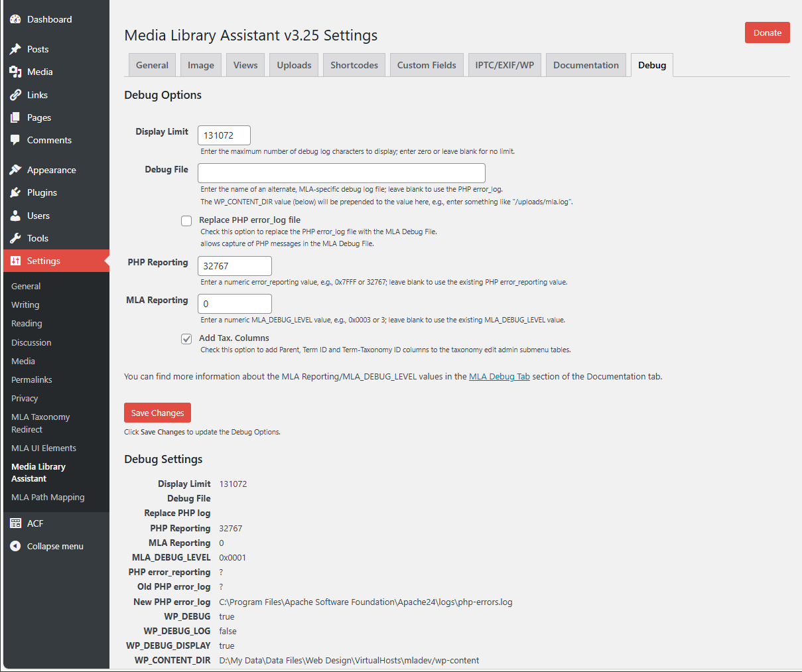This screenshot has width=802, height=672.
Task: Open the Plugins icon in the sidebar
Action: 15,192
